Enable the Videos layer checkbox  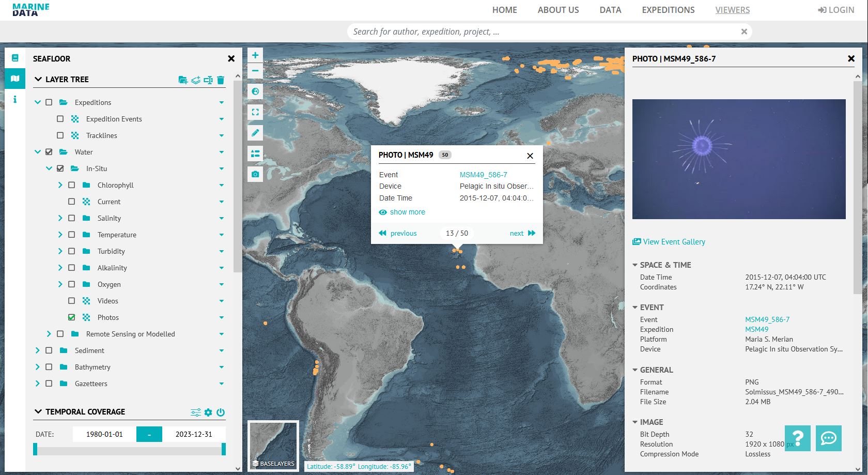click(72, 300)
